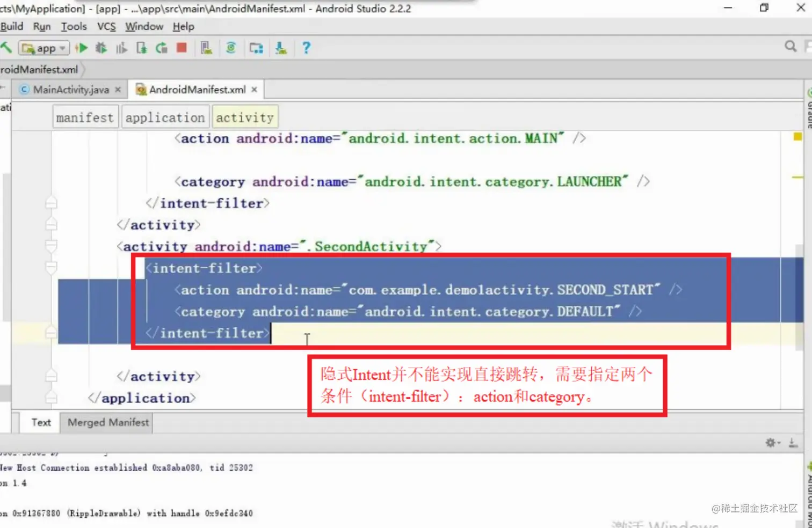Click SECOND_START action name text
Image resolution: width=812 pixels, height=528 pixels.
[x=605, y=290]
